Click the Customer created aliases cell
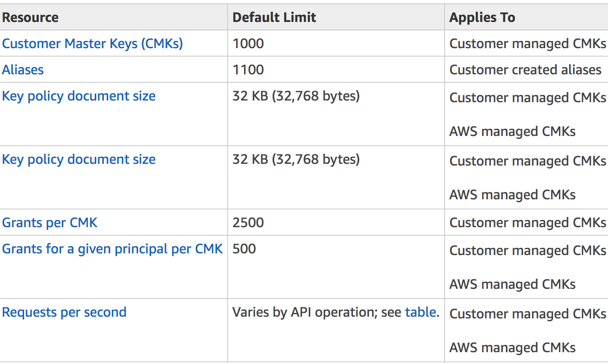The width and height of the screenshot is (608, 364). point(526,70)
